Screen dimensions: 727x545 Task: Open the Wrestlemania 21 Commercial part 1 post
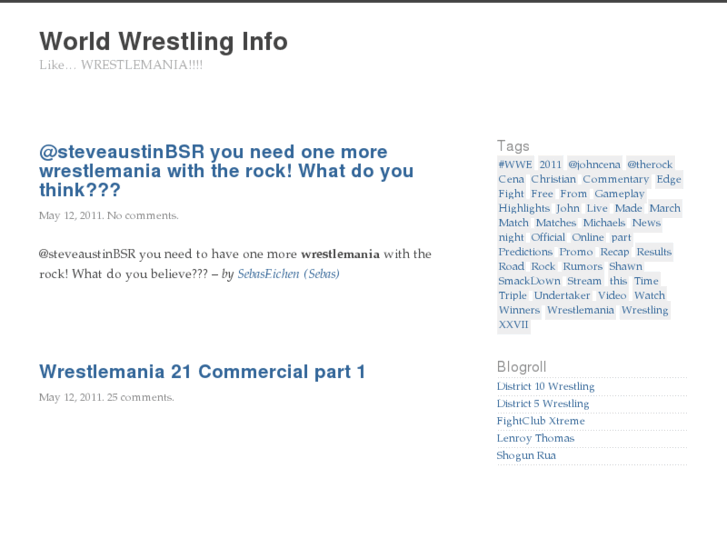[202, 372]
